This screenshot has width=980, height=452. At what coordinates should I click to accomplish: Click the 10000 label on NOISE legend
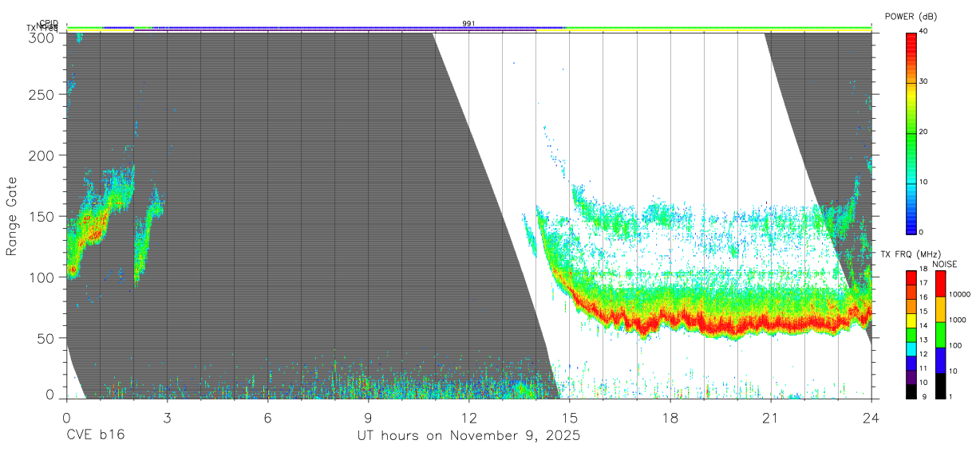coord(958,294)
